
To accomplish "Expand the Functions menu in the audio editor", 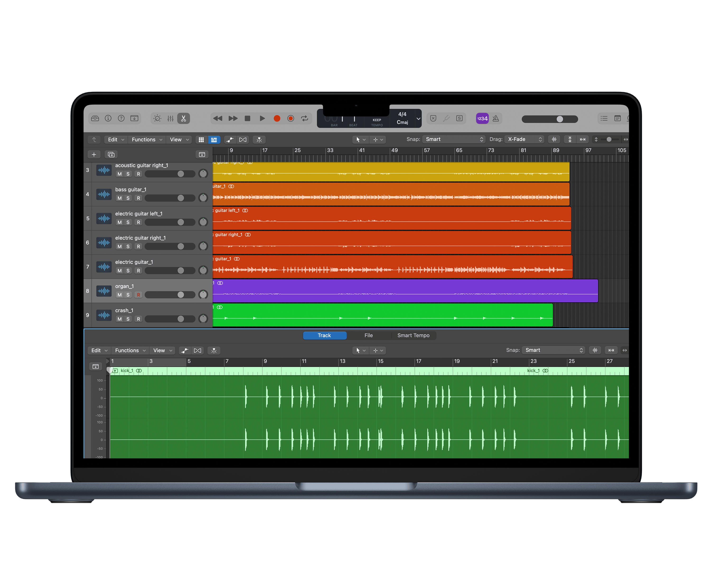I will pyautogui.click(x=130, y=350).
